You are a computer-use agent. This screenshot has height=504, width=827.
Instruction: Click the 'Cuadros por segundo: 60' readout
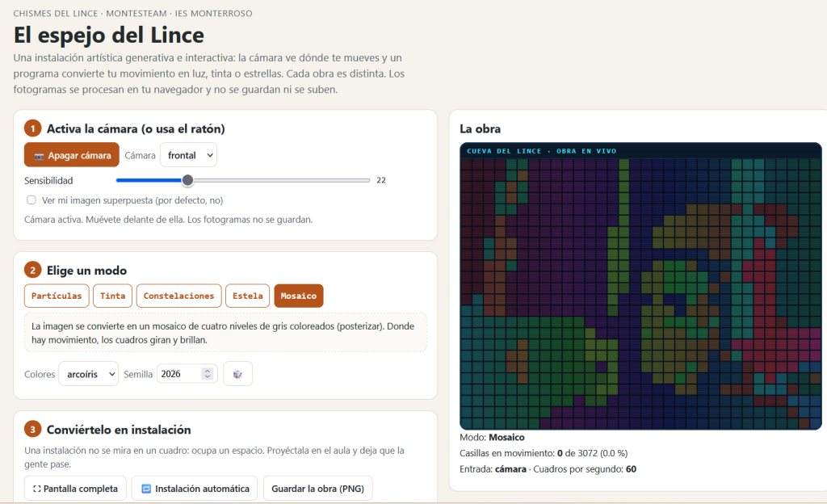click(585, 468)
